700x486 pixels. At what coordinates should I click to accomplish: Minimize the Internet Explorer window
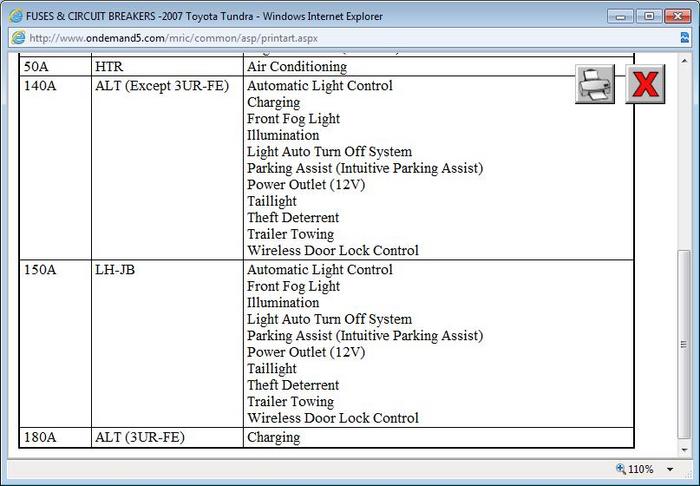(621, 17)
